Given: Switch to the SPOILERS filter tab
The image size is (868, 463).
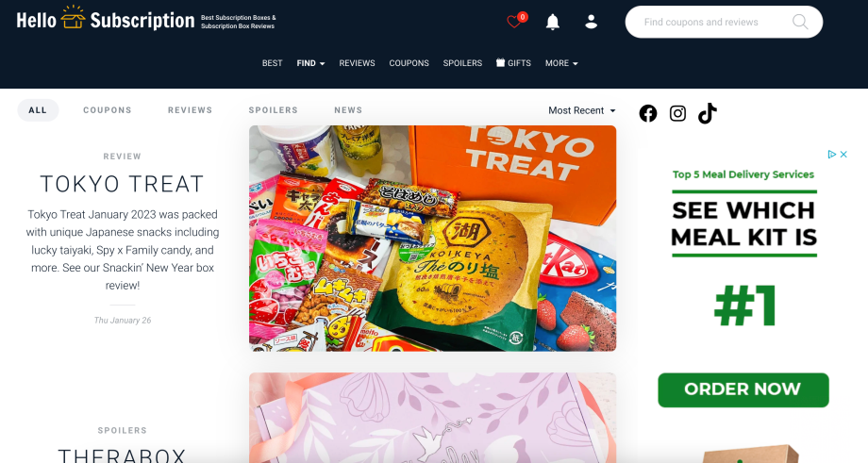Looking at the screenshot, I should pyautogui.click(x=273, y=110).
